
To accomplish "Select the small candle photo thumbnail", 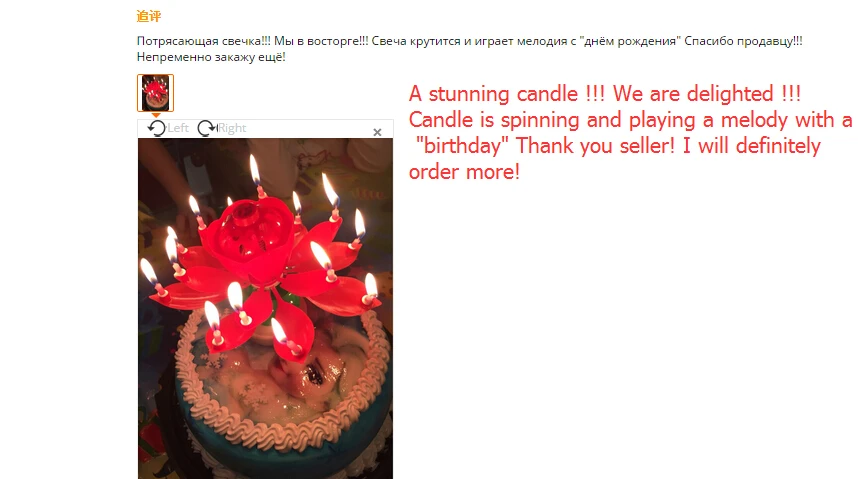I will coord(155,93).
